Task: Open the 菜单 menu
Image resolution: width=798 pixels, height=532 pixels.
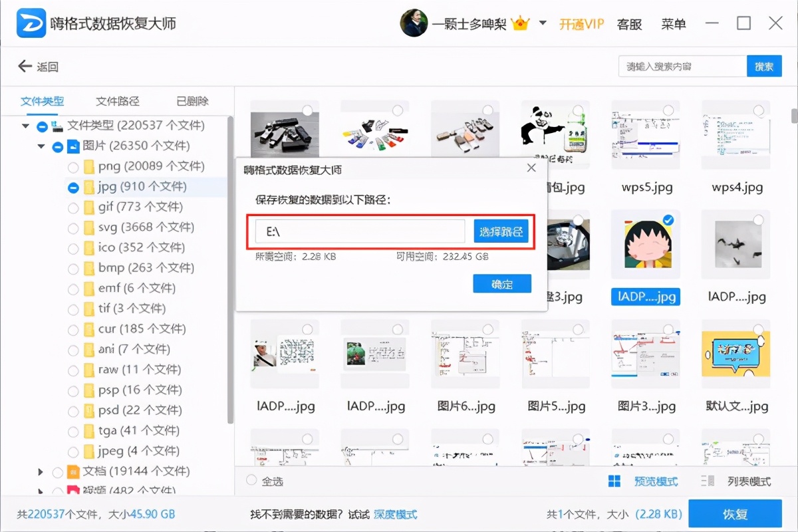Action: pos(674,23)
